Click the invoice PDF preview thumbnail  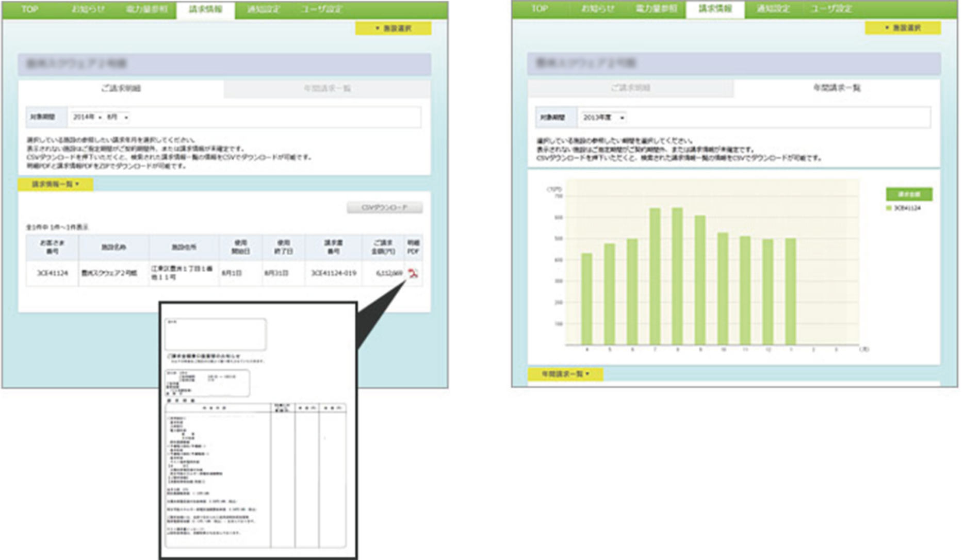point(258,431)
